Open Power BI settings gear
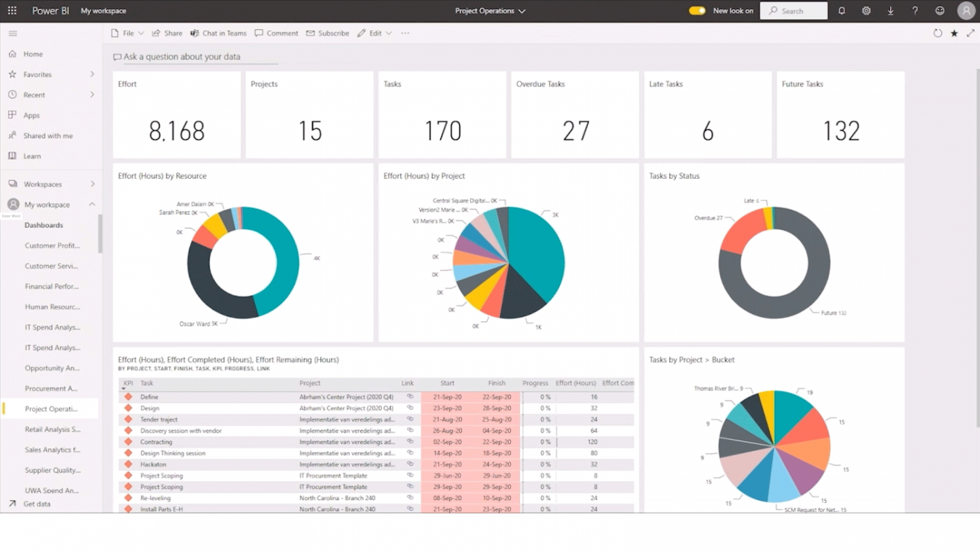 coord(866,10)
